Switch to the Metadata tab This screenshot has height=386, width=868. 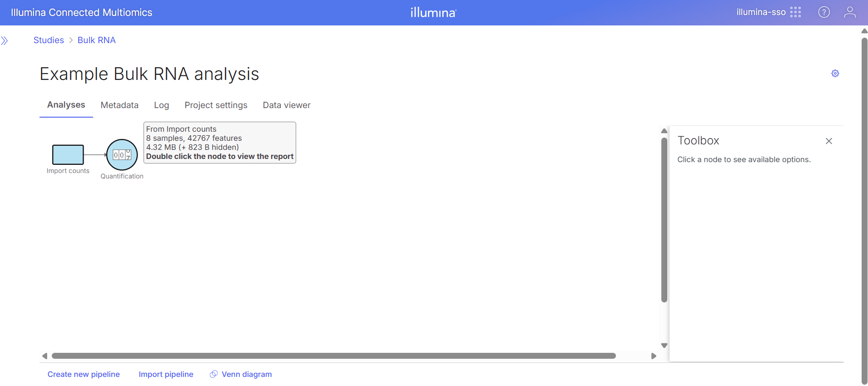[119, 105]
